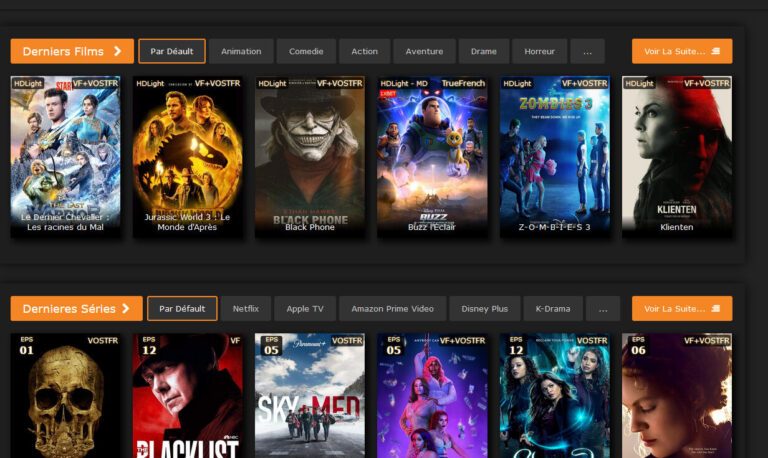Filter series by Apple TV
This screenshot has width=768, height=458.
(x=305, y=309)
